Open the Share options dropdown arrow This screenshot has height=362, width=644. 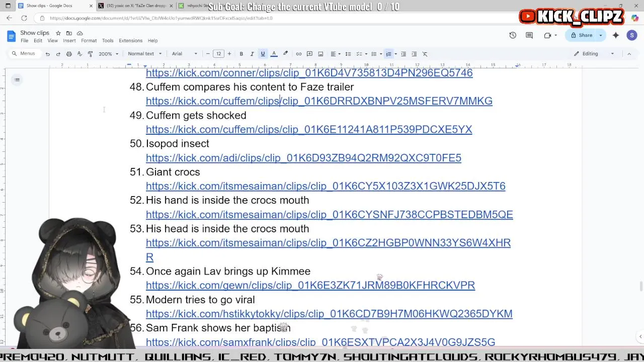(x=600, y=35)
